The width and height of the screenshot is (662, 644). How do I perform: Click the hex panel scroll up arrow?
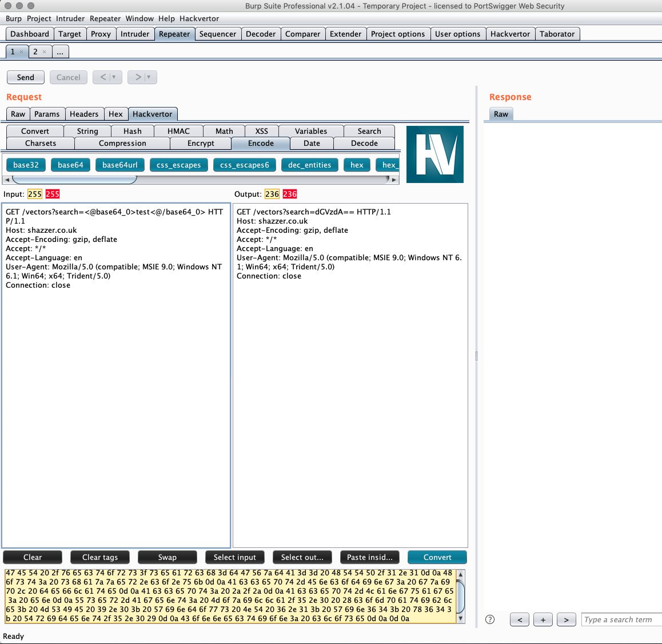(461, 574)
